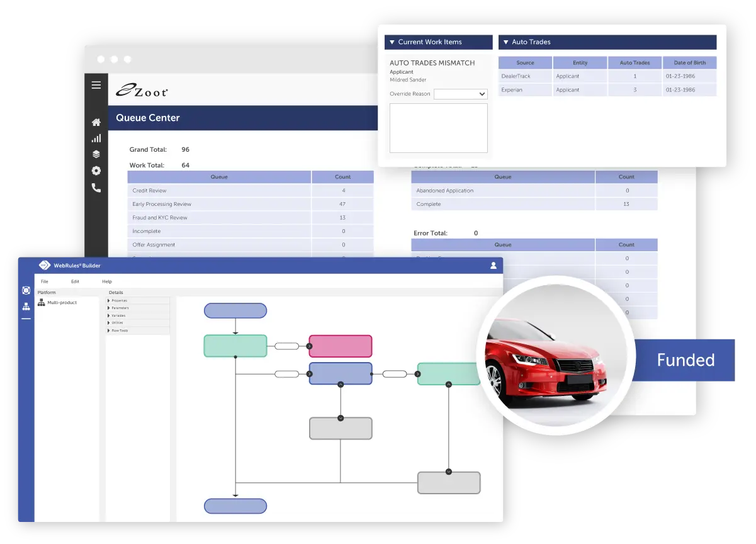The image size is (756, 544).
Task: Click the count 47 cell
Action: (343, 204)
